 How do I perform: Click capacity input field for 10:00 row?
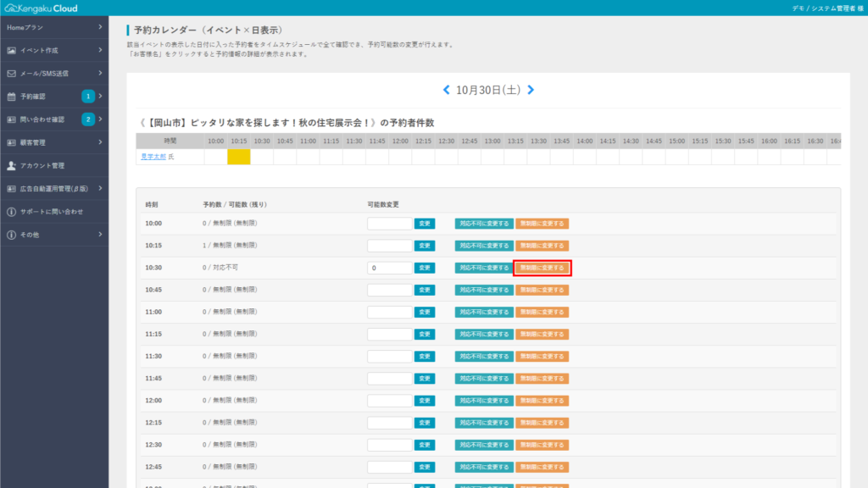coord(390,224)
